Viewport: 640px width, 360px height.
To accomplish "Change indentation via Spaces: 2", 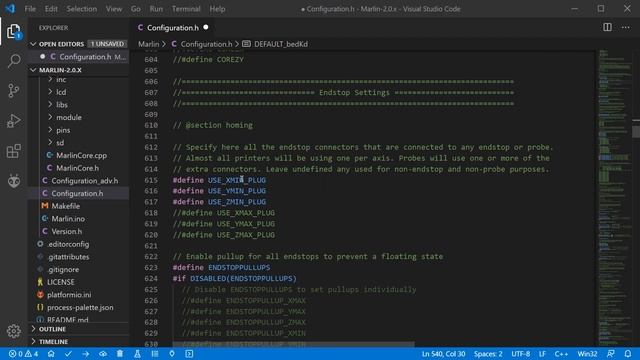I will tap(488, 354).
